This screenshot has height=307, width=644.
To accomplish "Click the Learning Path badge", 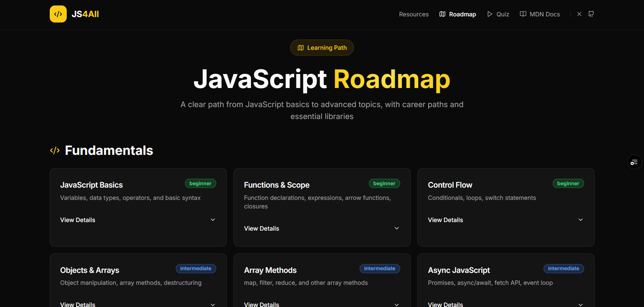I will [x=322, y=48].
